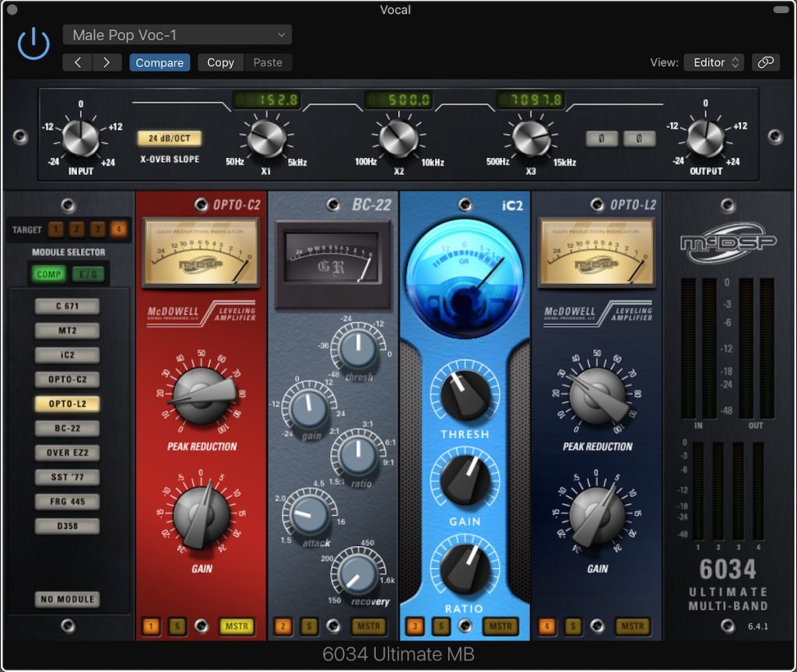Click the BC-22 attack knob
Screen dimensions: 797x672
coord(308,514)
